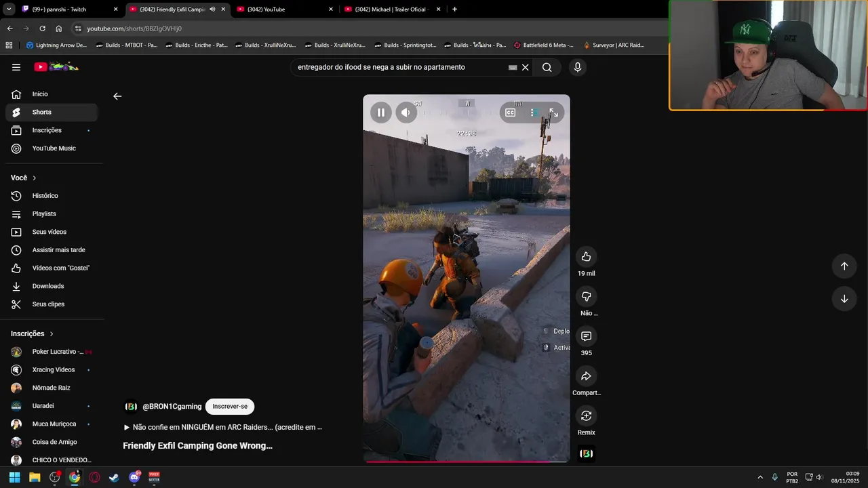The image size is (868, 488).
Task: Open the 395 comments panel
Action: (587, 336)
